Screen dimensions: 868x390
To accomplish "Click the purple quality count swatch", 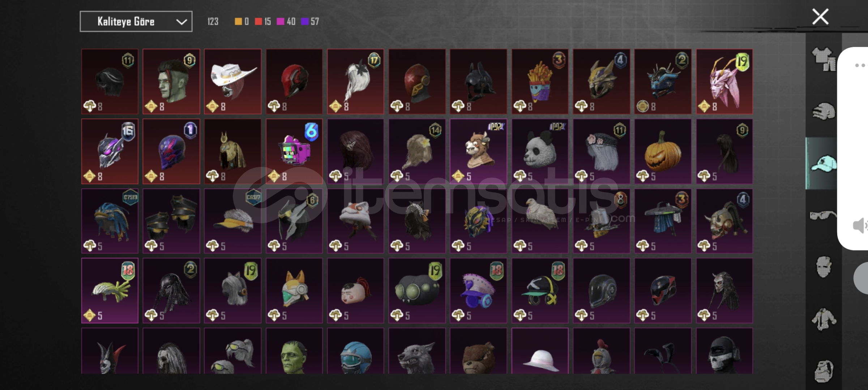I will point(305,22).
